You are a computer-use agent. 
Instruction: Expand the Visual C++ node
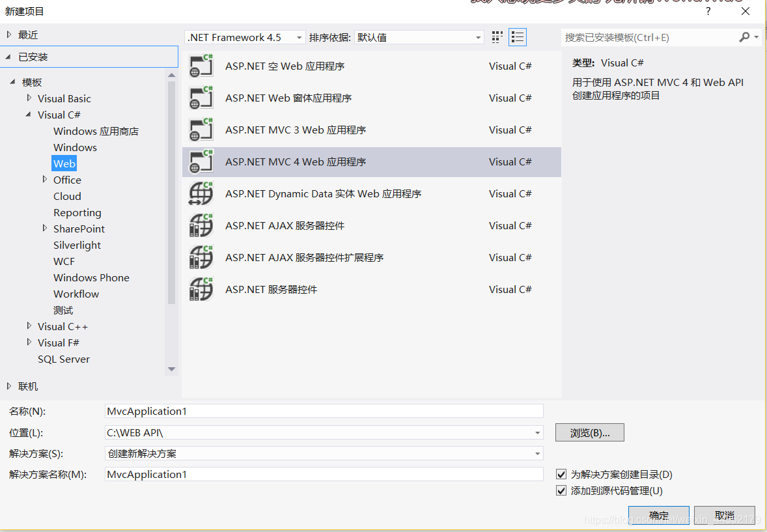(29, 326)
